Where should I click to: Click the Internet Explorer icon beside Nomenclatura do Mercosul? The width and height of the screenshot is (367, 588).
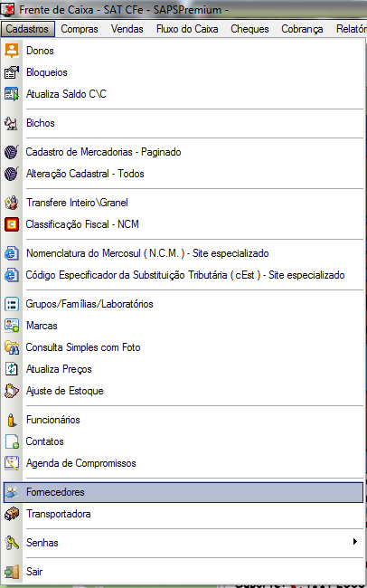click(12, 253)
